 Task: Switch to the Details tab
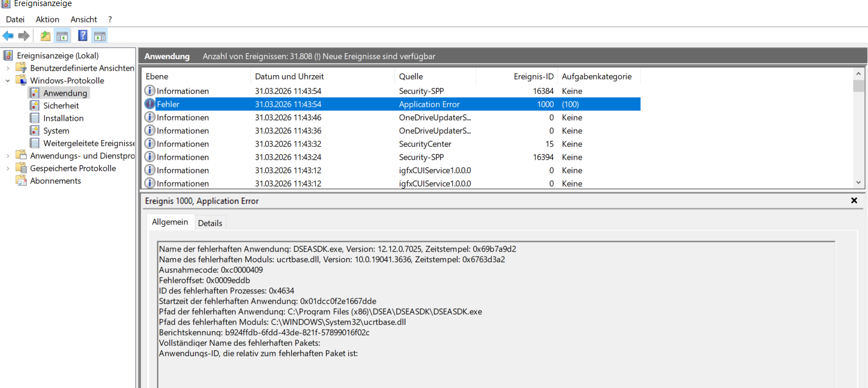(210, 223)
